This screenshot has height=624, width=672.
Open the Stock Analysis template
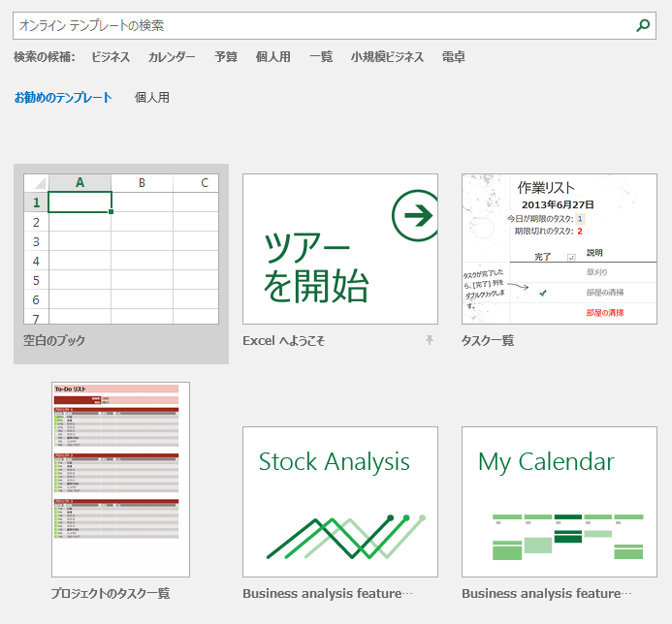[x=340, y=502]
